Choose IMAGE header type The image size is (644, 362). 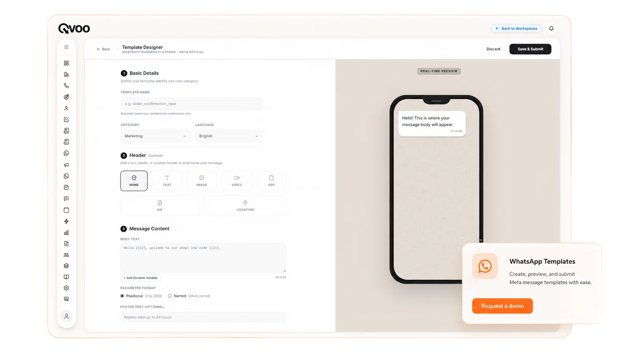click(x=202, y=181)
